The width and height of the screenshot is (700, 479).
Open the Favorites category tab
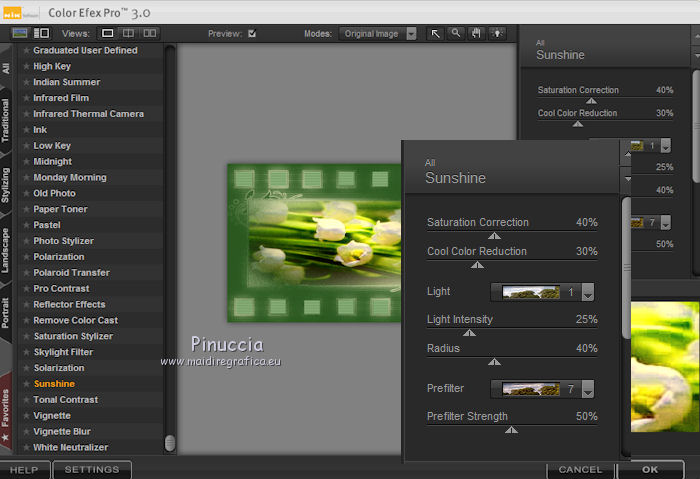(5, 413)
